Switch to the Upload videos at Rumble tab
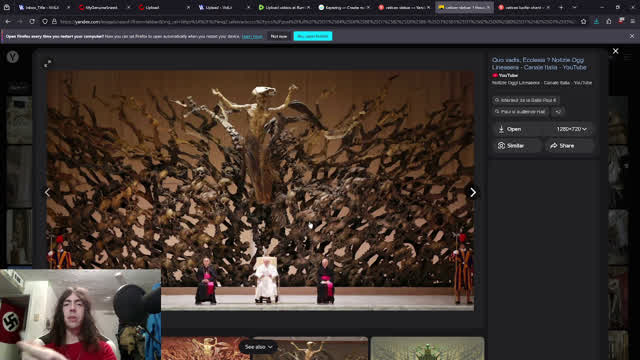 click(x=284, y=7)
